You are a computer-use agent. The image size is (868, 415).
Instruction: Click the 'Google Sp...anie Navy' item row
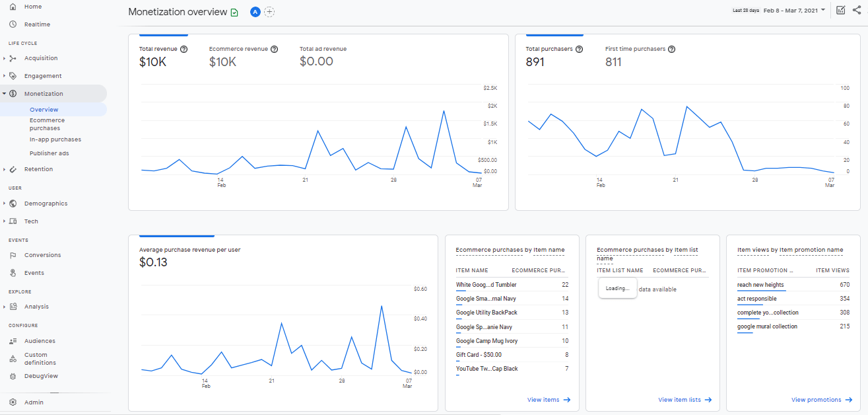512,327
